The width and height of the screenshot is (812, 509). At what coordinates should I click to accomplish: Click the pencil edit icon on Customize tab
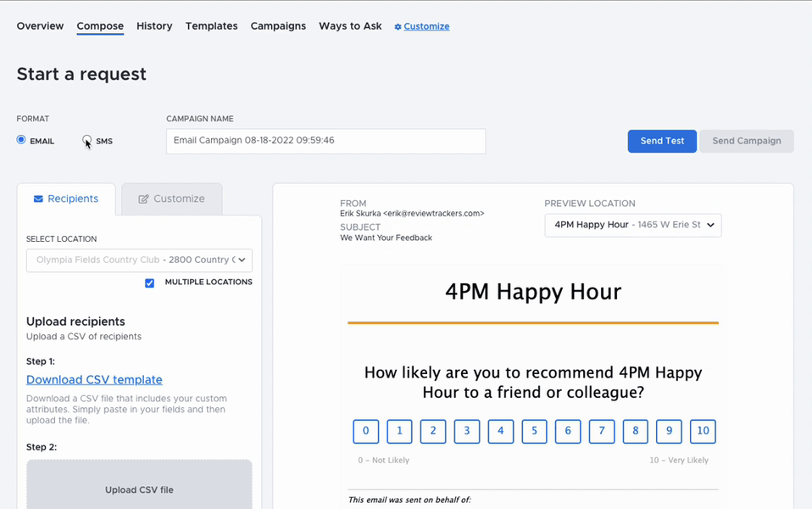(143, 199)
